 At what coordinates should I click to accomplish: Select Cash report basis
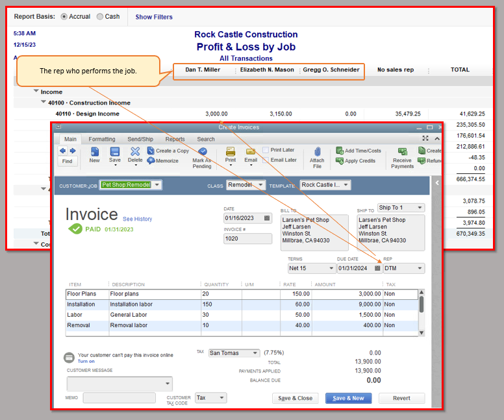pyautogui.click(x=100, y=16)
